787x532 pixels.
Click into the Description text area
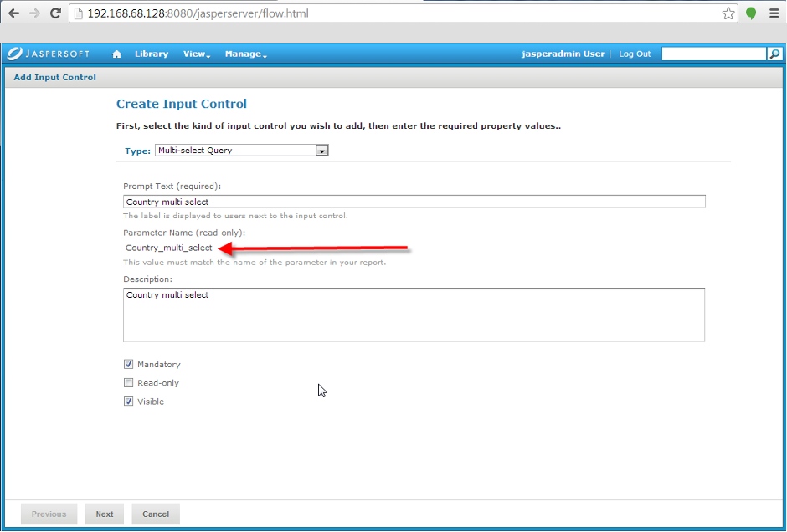click(x=414, y=315)
